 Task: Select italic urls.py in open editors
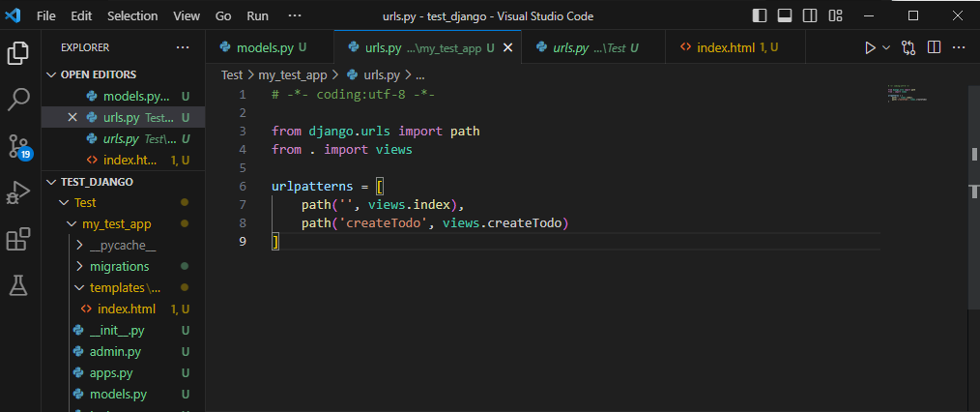coord(123,139)
